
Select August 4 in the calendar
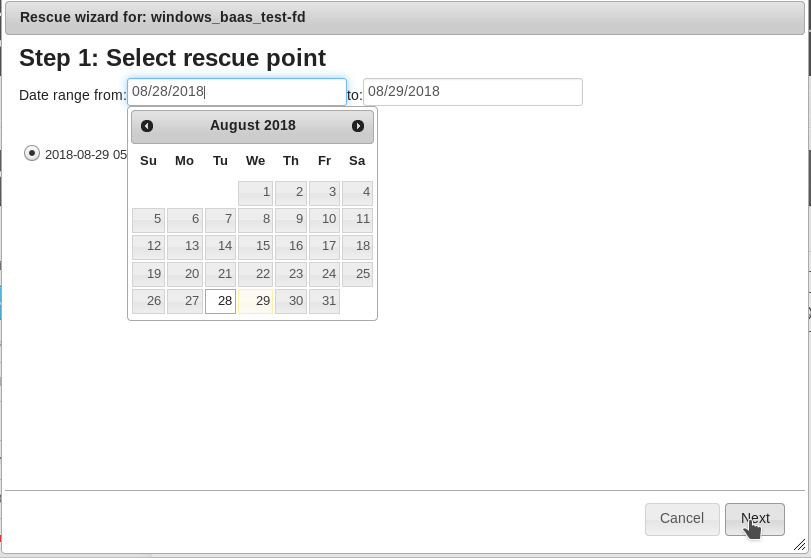tap(358, 192)
